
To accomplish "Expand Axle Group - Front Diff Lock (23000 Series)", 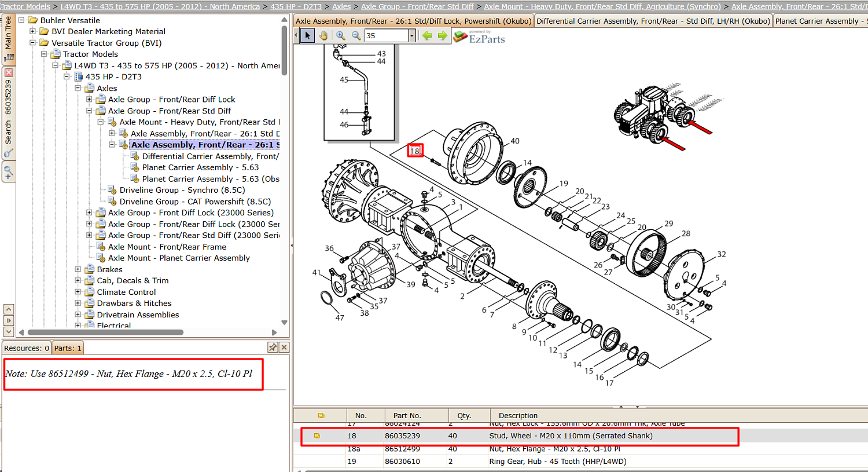I will pyautogui.click(x=90, y=213).
